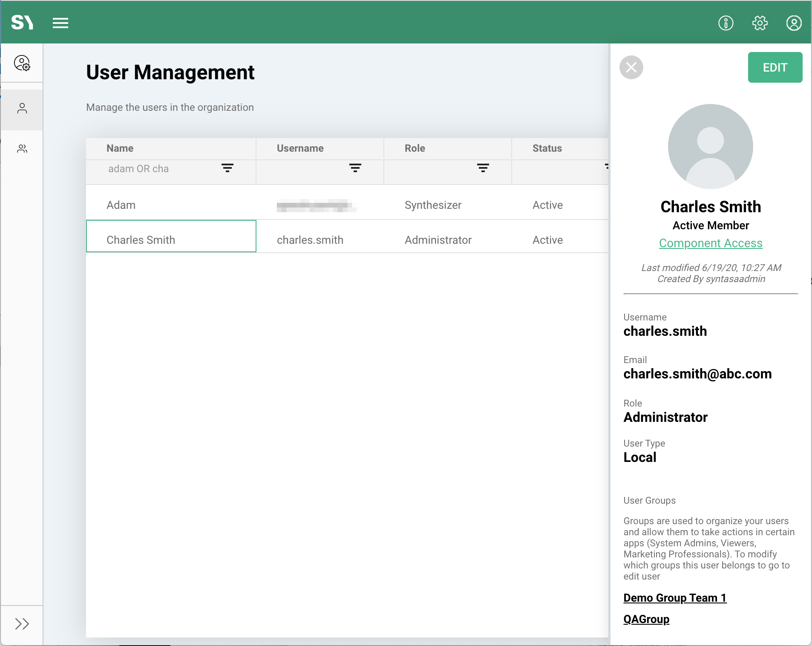Select the single-user Users sidebar icon

[22, 108]
